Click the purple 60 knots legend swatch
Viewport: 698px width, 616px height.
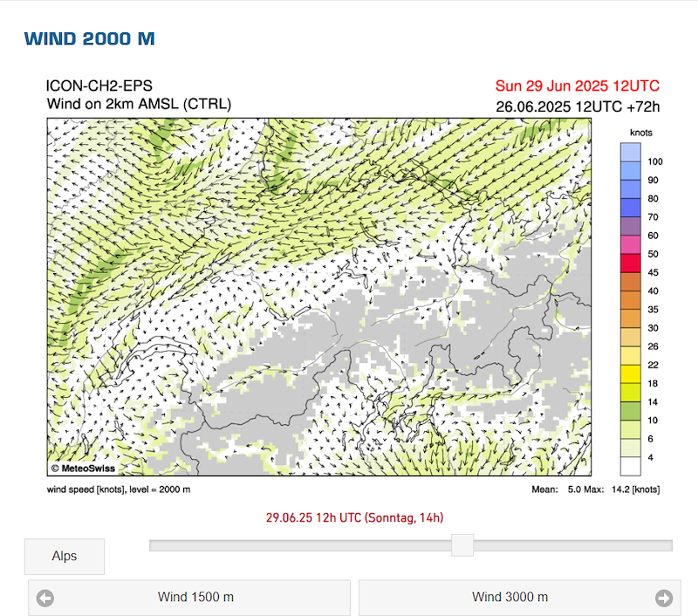[x=630, y=226]
